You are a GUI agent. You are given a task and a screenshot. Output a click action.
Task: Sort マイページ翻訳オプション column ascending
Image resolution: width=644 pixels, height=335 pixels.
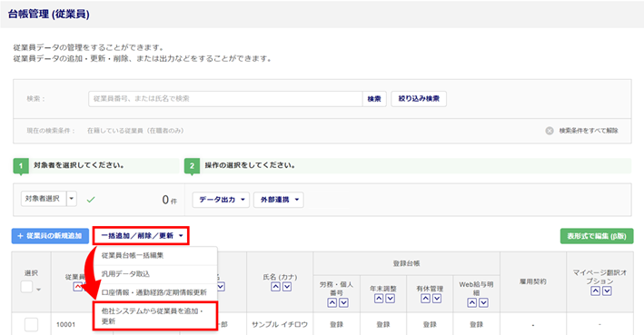coord(595,291)
